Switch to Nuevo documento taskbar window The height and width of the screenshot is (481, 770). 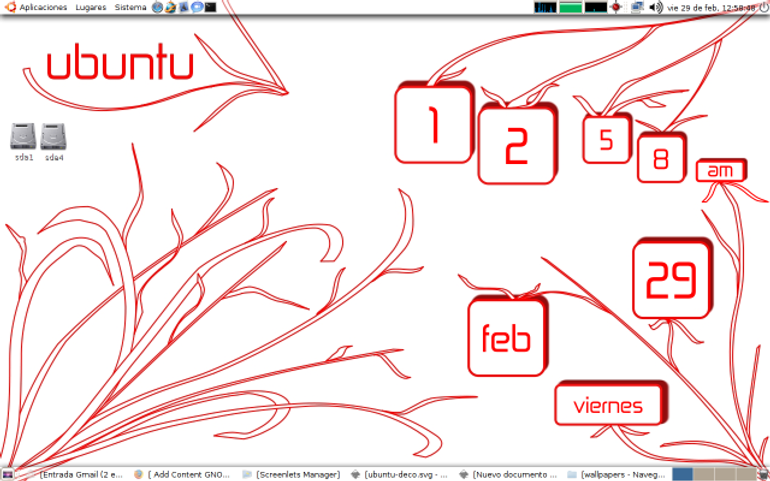(509, 475)
